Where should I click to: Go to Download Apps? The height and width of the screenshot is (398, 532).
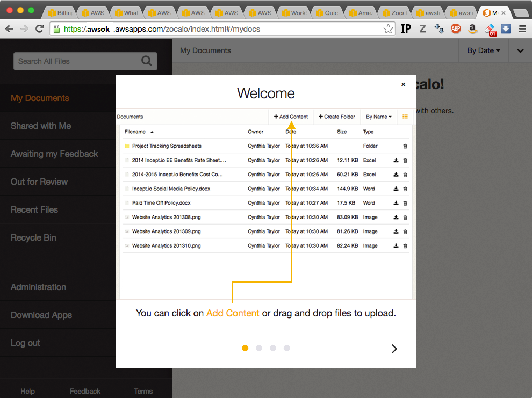[41, 315]
